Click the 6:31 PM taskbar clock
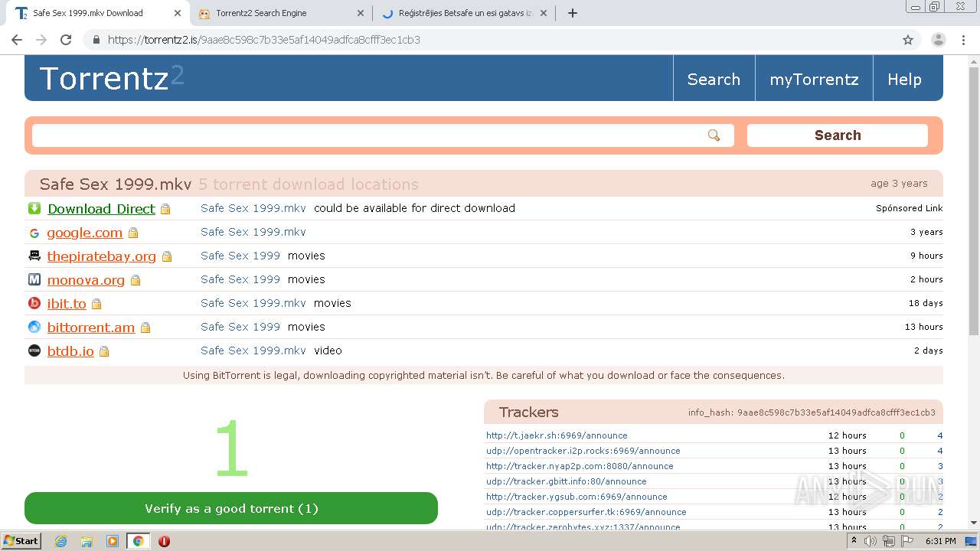Viewport: 980px width, 551px height. pyautogui.click(x=940, y=541)
